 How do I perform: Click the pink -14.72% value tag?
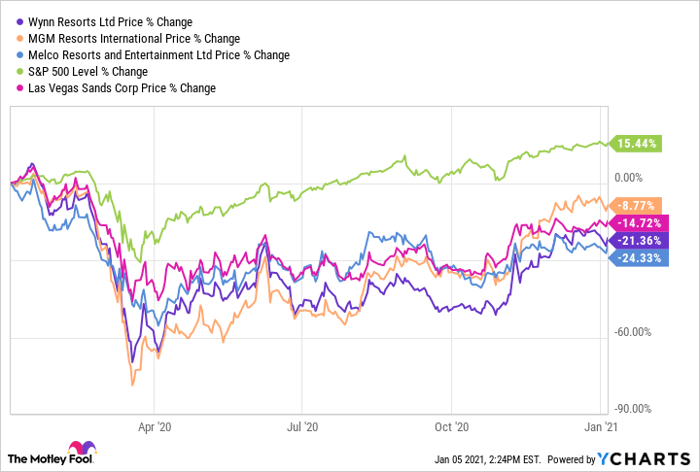coord(637,223)
